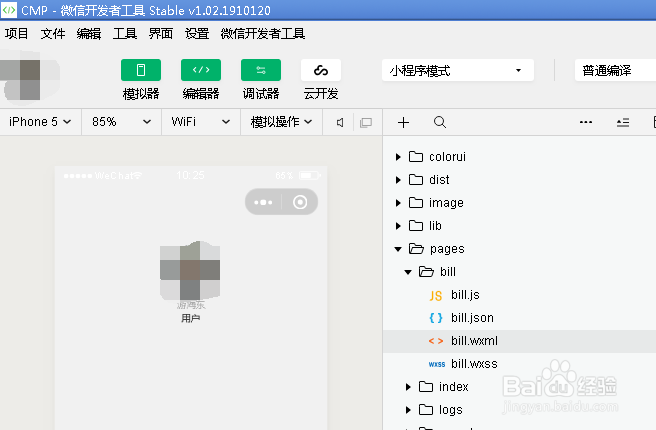656x430 pixels.
Task: Expand the lib folder arrow
Action: pos(398,226)
